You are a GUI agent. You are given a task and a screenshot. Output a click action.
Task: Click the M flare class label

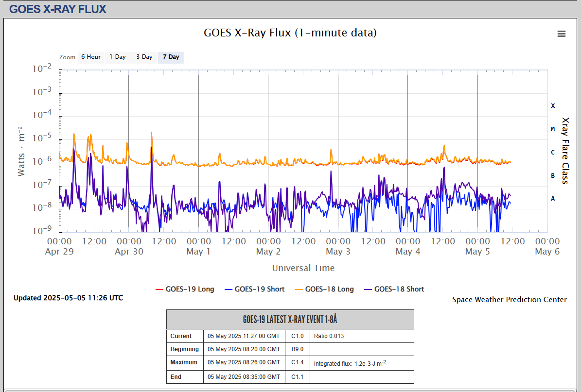point(553,129)
